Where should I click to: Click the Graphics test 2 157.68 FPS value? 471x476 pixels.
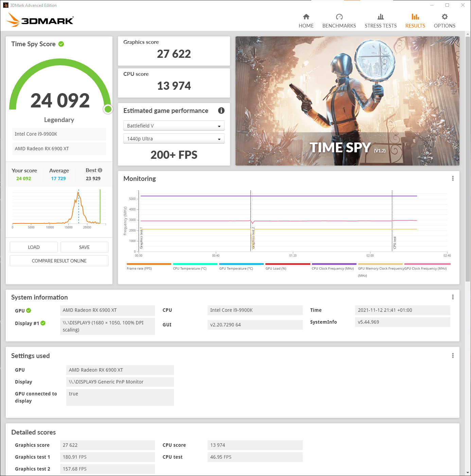107,469
